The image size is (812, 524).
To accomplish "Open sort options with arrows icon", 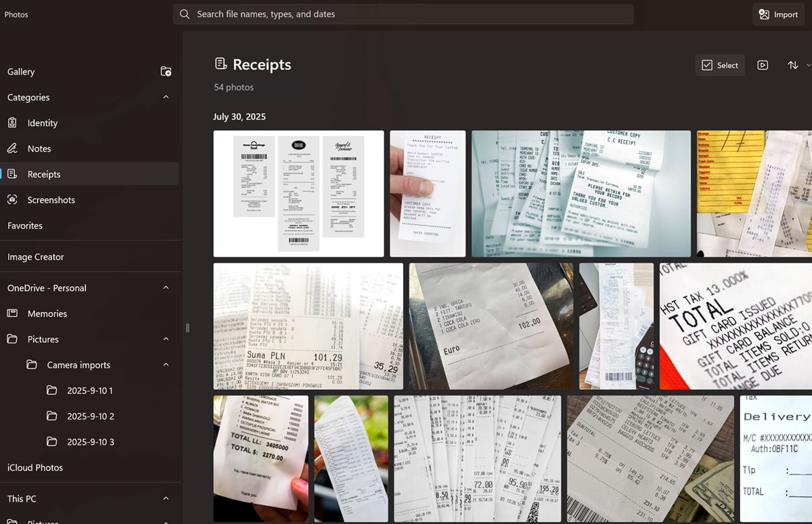I will (793, 66).
